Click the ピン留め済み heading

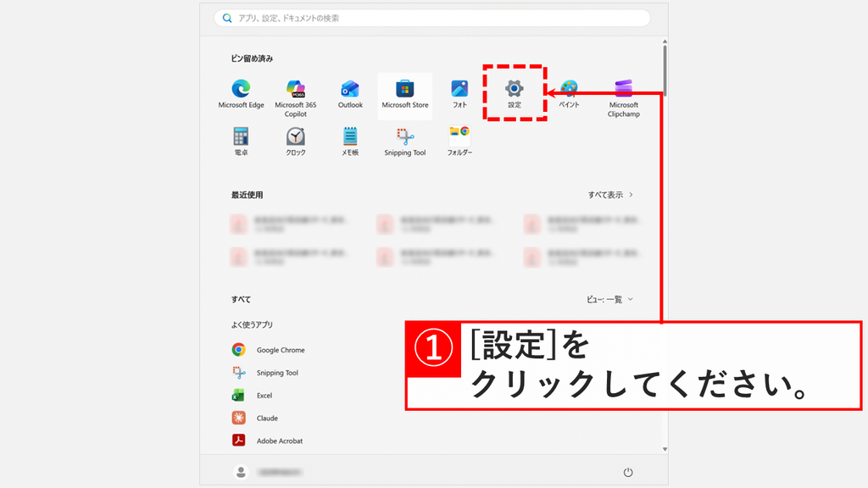point(252,58)
